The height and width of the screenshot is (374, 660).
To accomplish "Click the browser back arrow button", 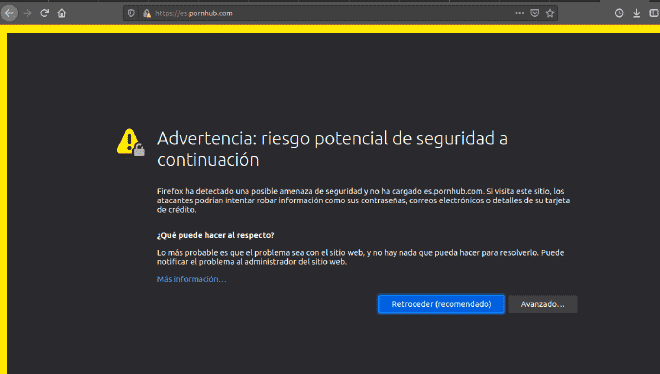I will coord(9,13).
